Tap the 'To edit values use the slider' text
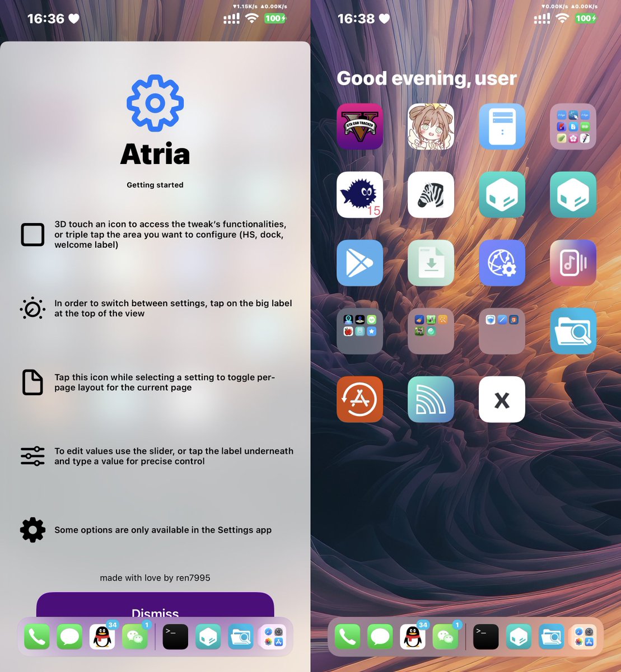 tap(174, 456)
